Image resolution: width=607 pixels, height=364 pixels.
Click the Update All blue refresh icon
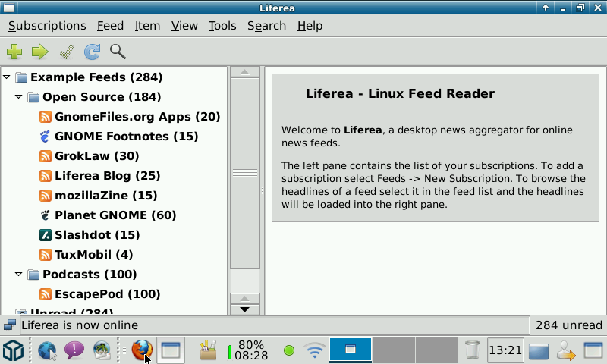click(92, 52)
